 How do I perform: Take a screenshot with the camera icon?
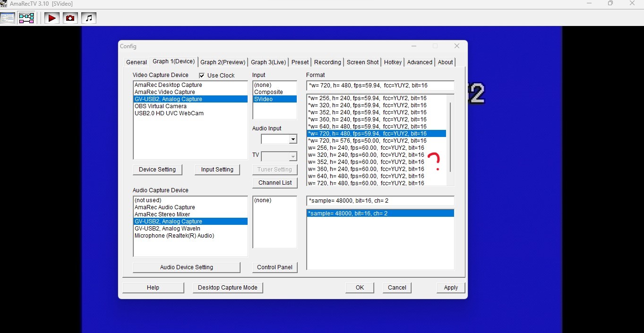point(70,18)
